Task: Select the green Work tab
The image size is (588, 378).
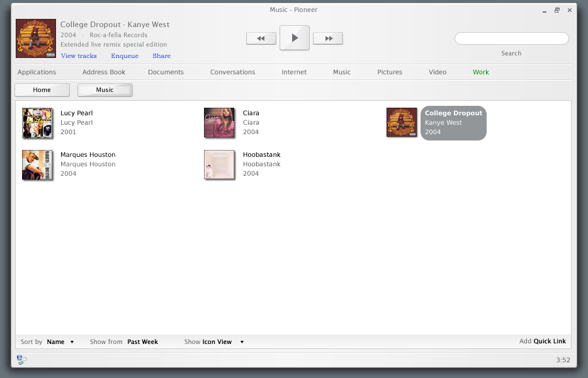Action: click(481, 72)
